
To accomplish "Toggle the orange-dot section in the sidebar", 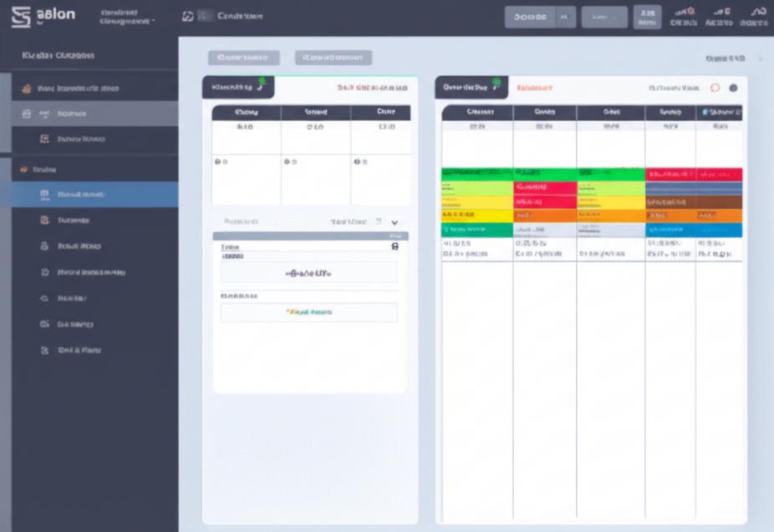I will [23, 169].
